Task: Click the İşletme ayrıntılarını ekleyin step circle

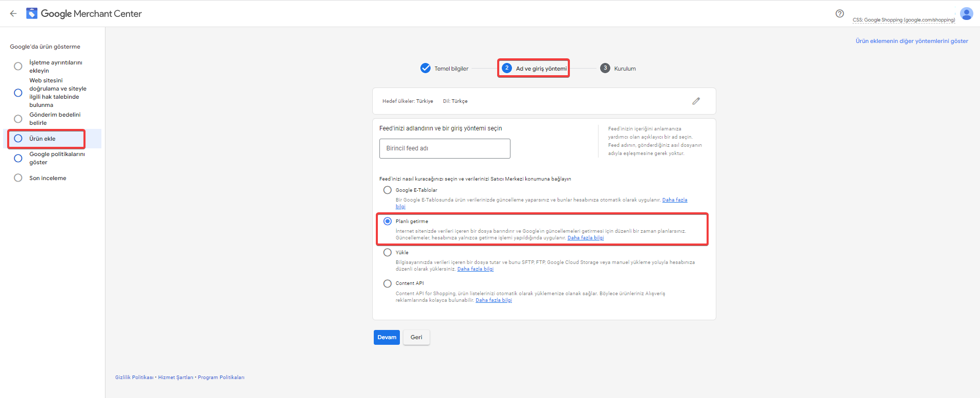Action: (18, 67)
